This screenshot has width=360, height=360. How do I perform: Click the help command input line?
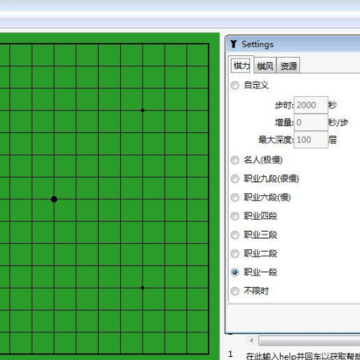point(303,355)
